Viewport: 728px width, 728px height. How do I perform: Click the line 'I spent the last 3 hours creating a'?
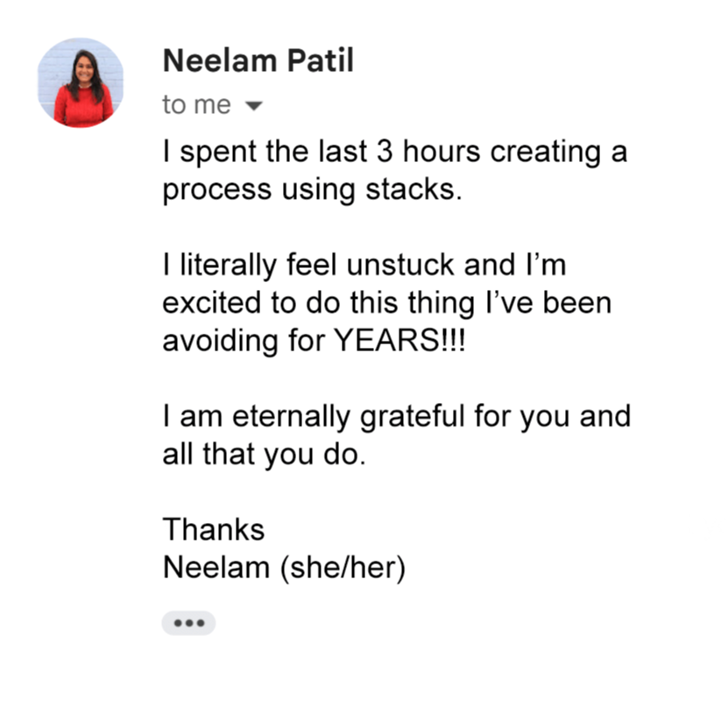(395, 152)
